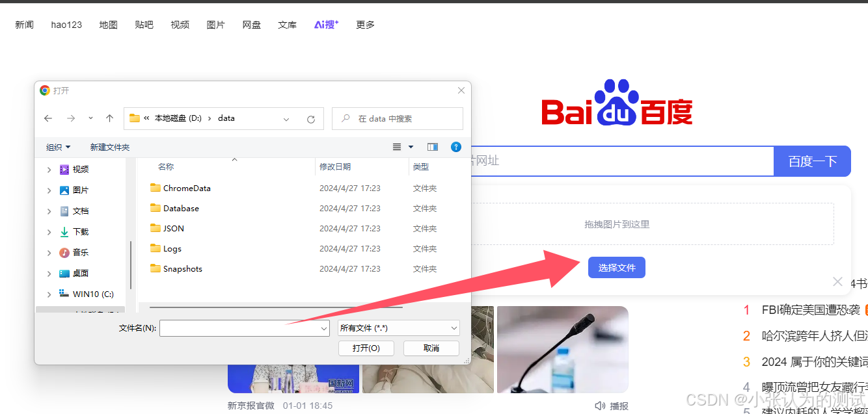
Task: Select 文档 in navigation pane
Action: tap(81, 211)
